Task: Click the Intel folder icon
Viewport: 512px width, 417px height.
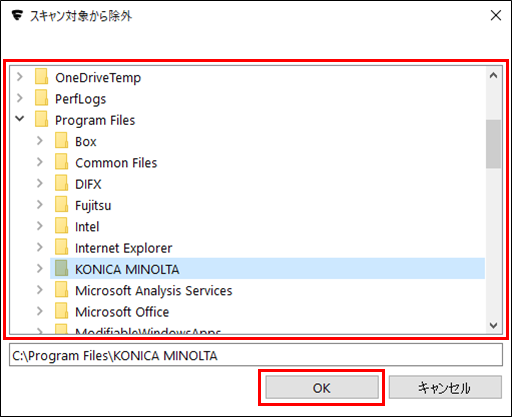Action: pyautogui.click(x=62, y=226)
